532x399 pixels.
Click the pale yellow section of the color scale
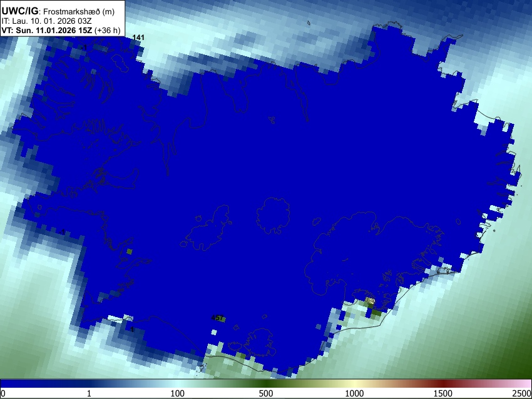[x=354, y=384]
